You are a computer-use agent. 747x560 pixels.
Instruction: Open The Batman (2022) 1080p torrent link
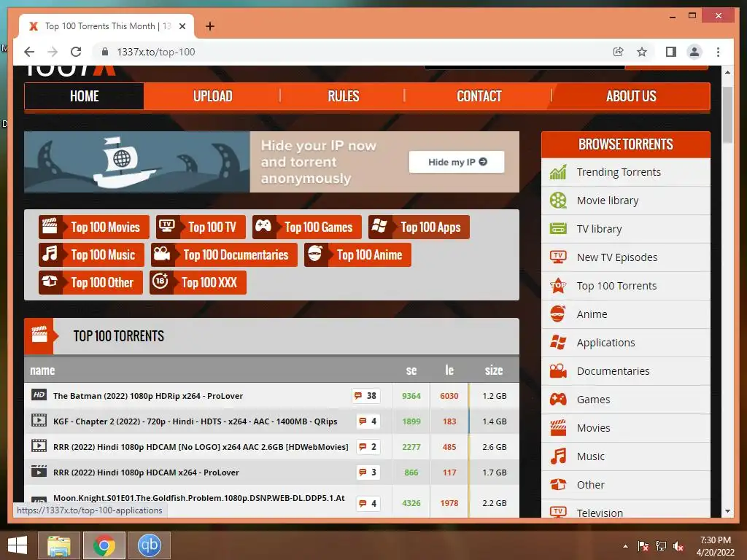tap(148, 396)
